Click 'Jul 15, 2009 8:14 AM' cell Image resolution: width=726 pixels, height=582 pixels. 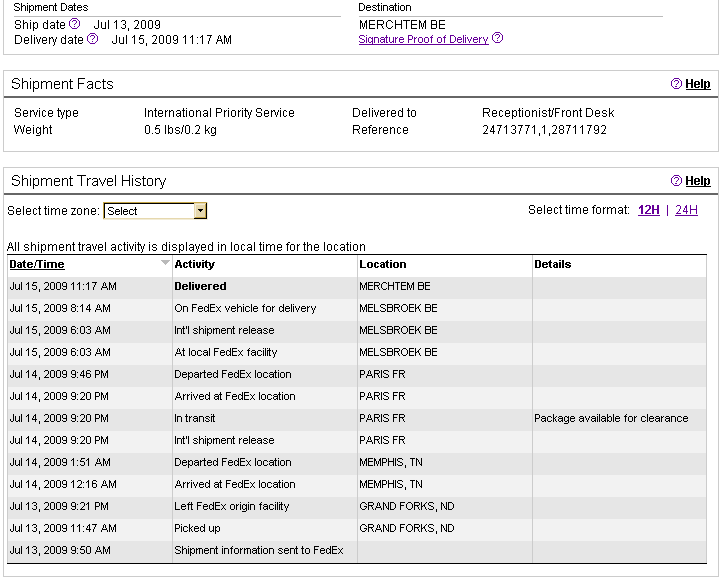(x=60, y=308)
